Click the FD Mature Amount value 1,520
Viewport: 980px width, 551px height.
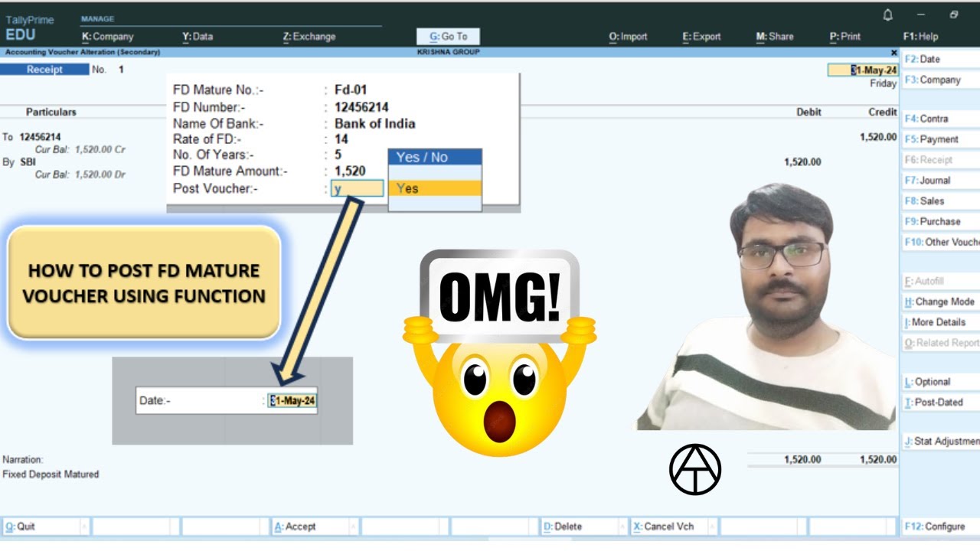350,171
